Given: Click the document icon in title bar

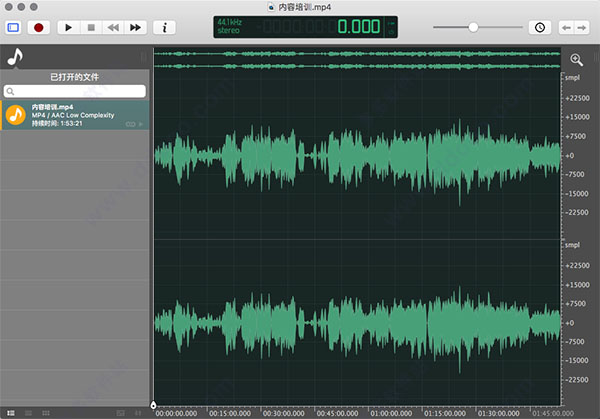Looking at the screenshot, I should [x=271, y=7].
